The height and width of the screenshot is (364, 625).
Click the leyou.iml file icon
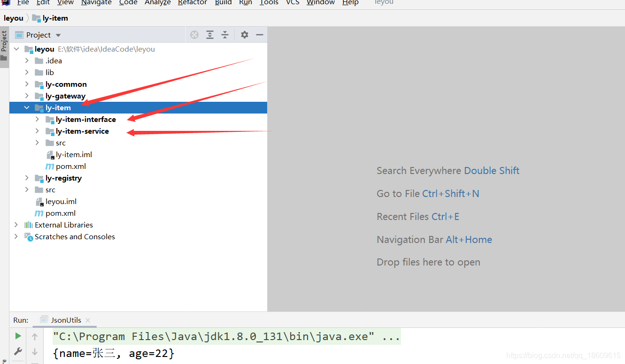pos(39,201)
